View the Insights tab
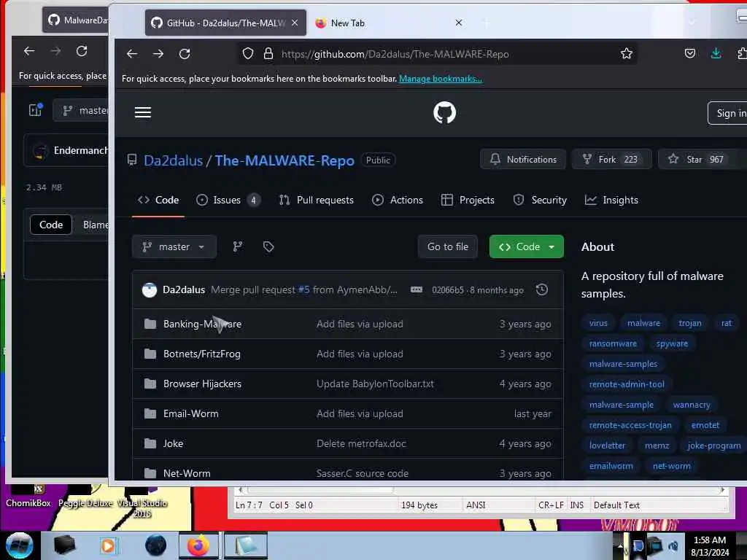The image size is (747, 560). point(611,200)
